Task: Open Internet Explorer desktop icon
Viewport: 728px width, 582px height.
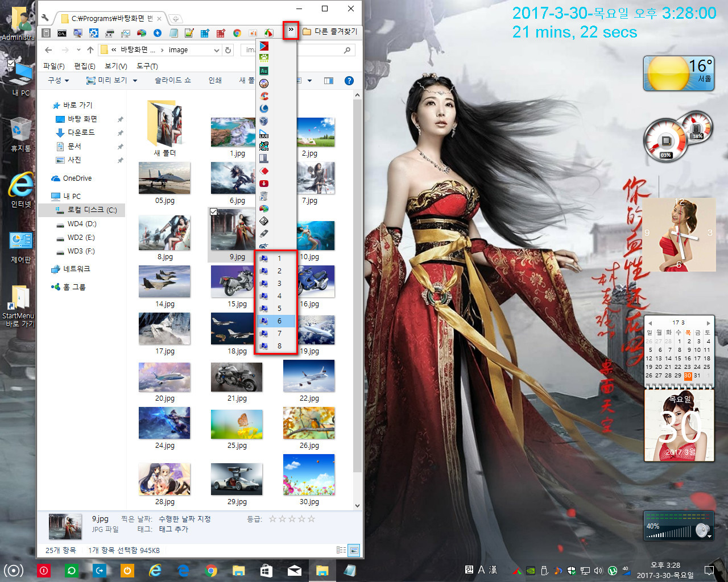Action: (x=20, y=190)
